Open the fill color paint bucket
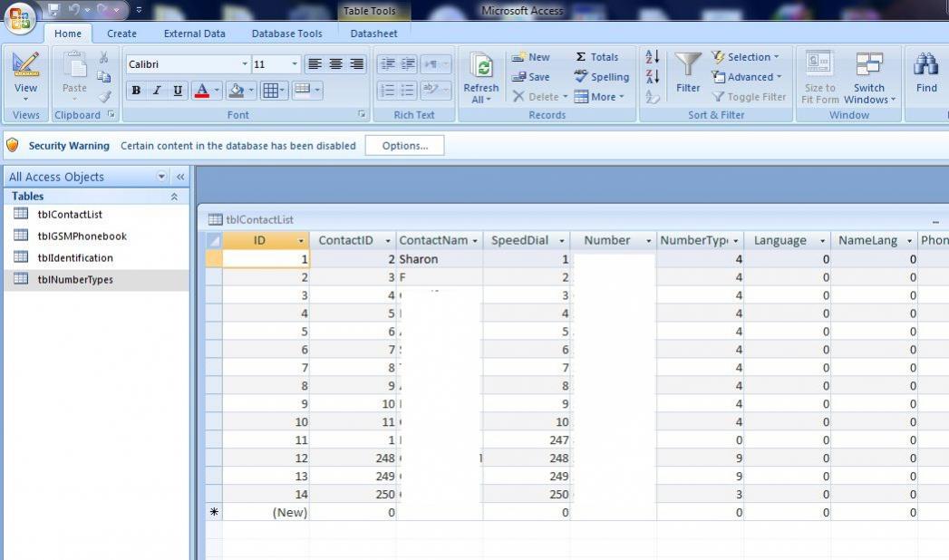 tap(236, 91)
